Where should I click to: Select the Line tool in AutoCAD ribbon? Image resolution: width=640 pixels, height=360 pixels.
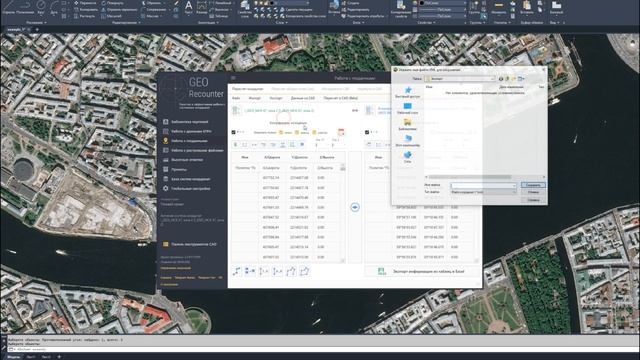[x=8, y=7]
